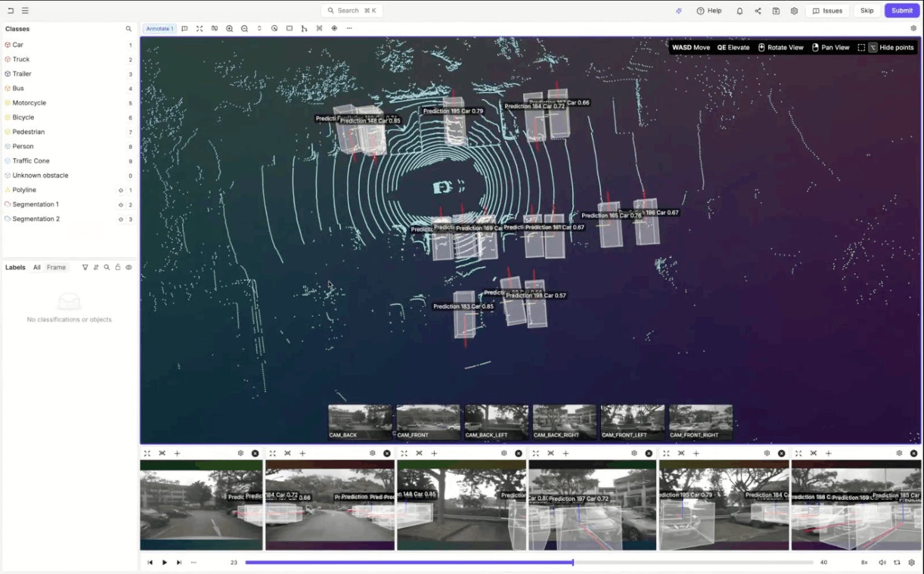This screenshot has height=574, width=924.
Task: Click the Skip button
Action: pyautogui.click(x=867, y=10)
